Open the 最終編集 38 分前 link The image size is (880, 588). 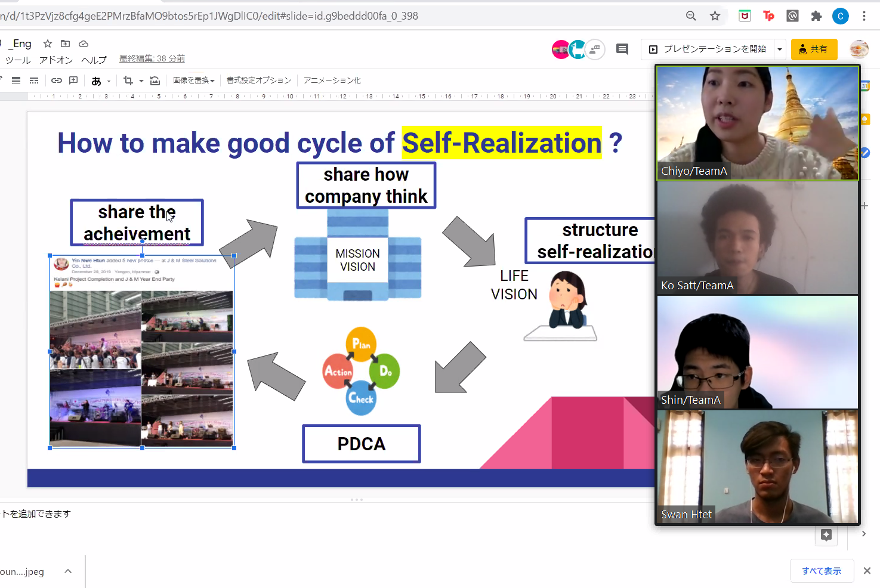pyautogui.click(x=152, y=58)
